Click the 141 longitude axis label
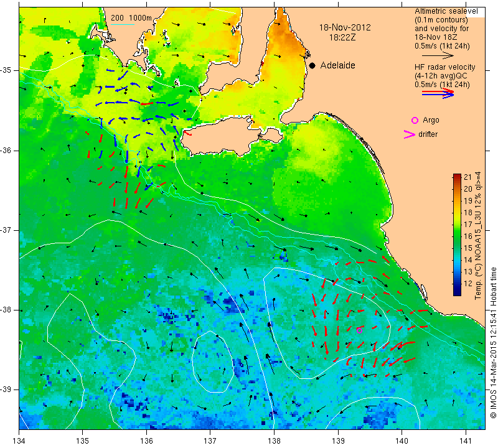The image size is (498, 448). tap(466, 441)
